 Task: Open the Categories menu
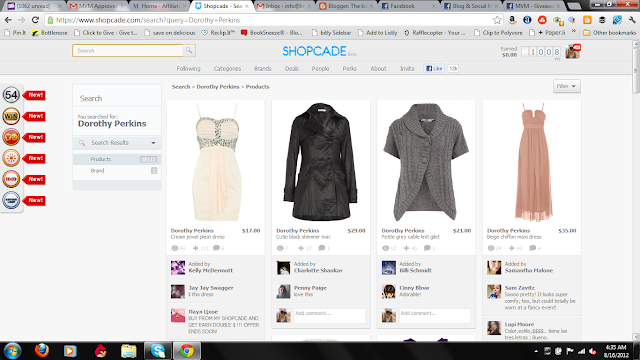(x=227, y=69)
